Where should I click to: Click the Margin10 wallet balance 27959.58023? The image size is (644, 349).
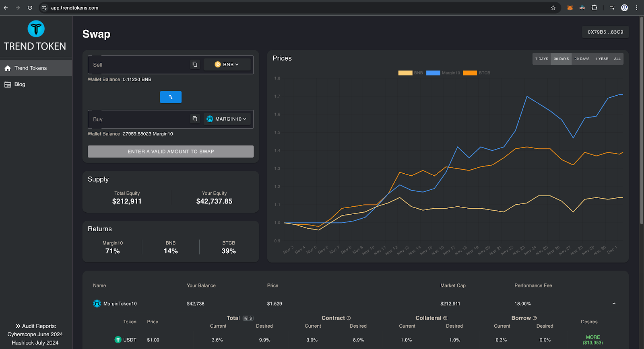point(148,134)
